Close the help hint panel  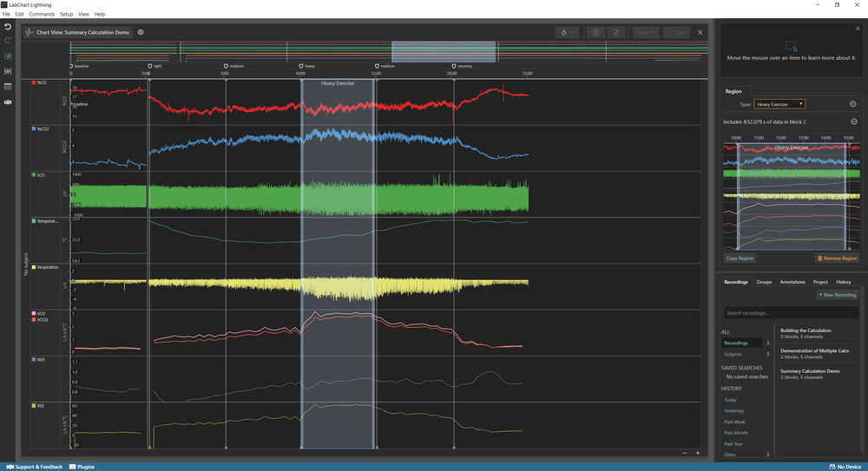858,29
